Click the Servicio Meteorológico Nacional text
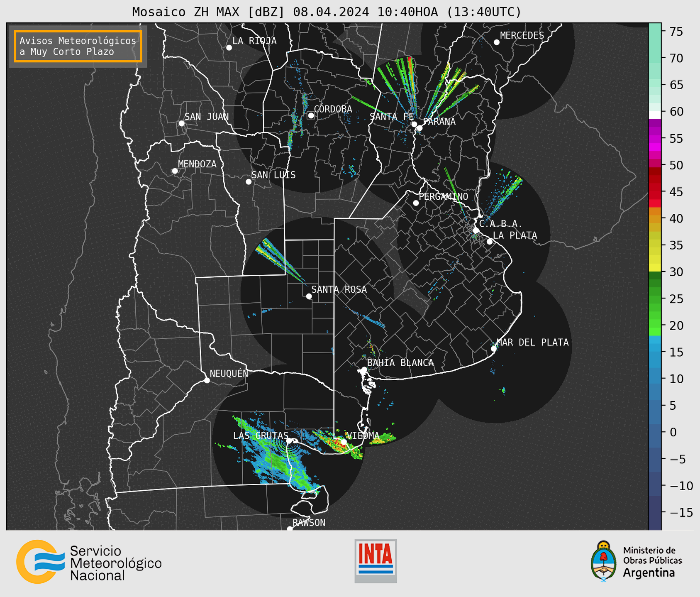Screen dimensions: 700x597 [116, 563]
